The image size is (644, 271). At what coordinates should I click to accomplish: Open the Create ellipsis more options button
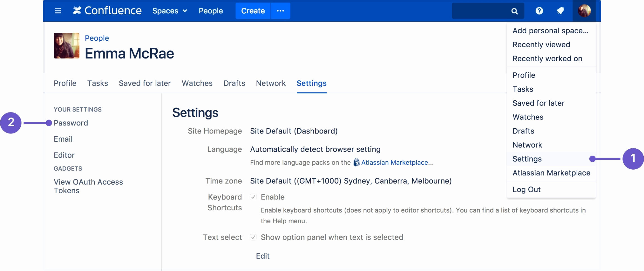coord(281,11)
